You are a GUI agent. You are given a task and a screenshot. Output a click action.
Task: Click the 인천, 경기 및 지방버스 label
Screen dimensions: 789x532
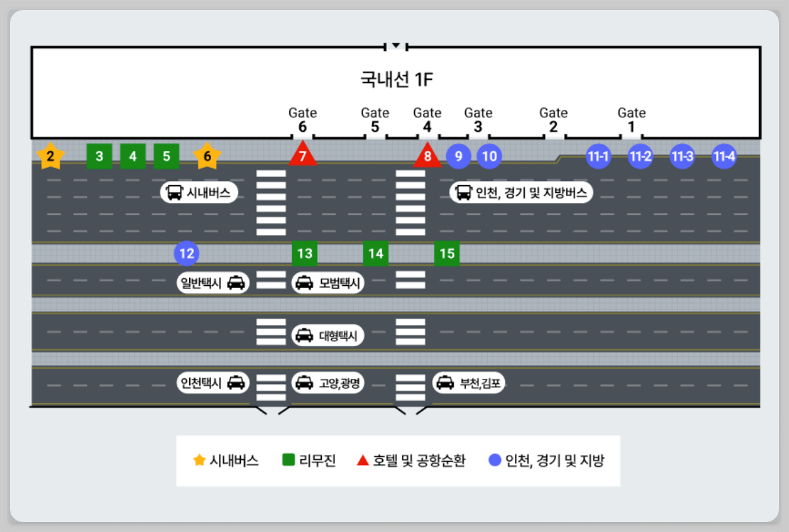(522, 192)
